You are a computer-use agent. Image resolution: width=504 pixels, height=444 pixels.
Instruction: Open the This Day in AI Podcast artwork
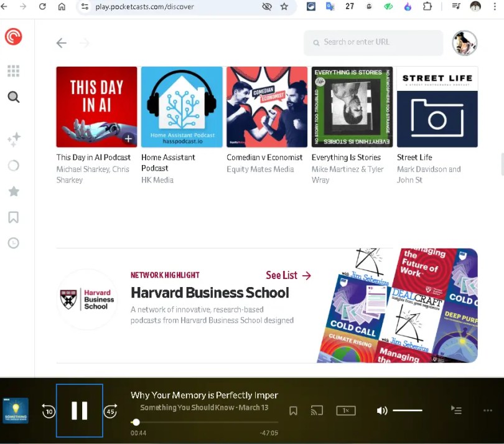coord(96,107)
